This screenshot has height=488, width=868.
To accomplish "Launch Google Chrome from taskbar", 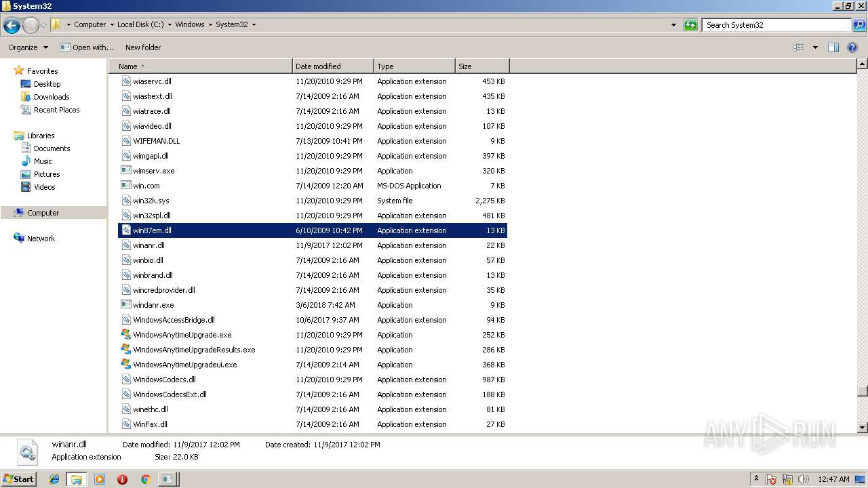I will tap(145, 479).
